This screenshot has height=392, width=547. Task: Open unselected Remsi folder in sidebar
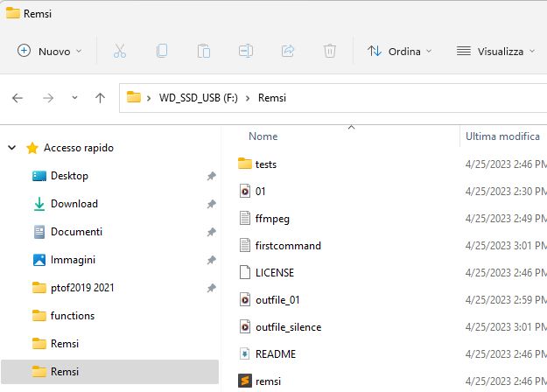(x=65, y=344)
